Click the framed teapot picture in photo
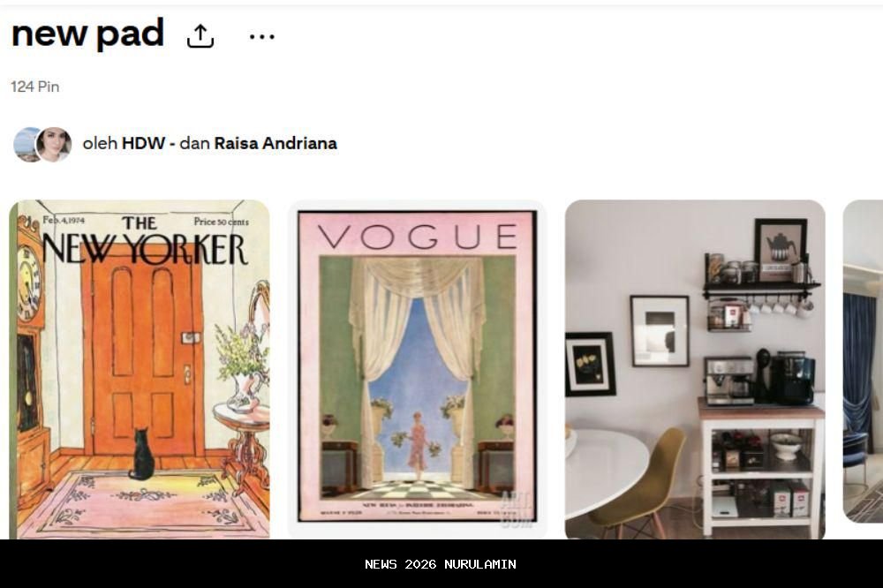 (x=781, y=250)
